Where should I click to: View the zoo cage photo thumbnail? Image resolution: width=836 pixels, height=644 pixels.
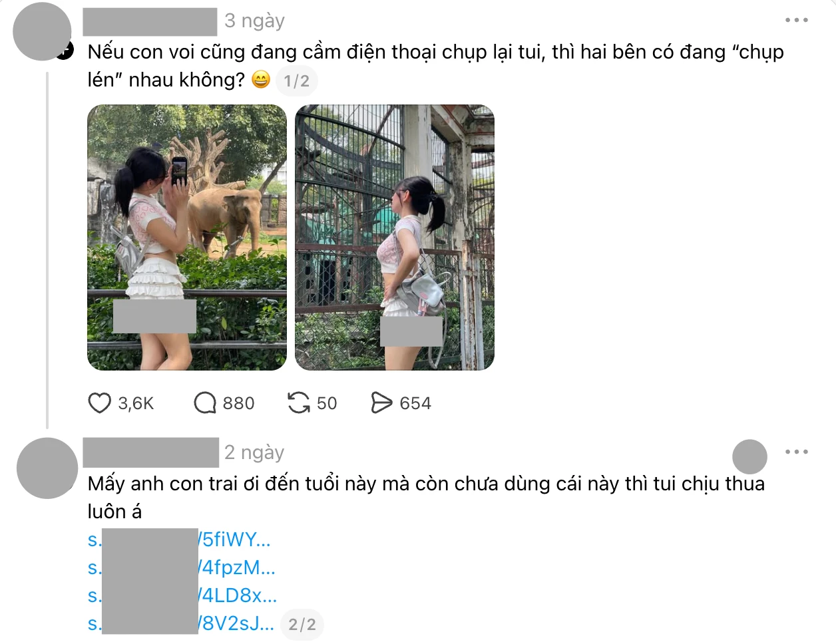[395, 238]
